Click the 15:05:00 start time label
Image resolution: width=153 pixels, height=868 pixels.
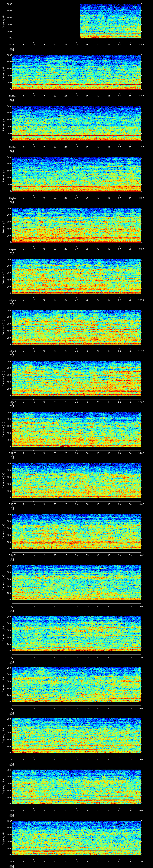tap(12, 96)
